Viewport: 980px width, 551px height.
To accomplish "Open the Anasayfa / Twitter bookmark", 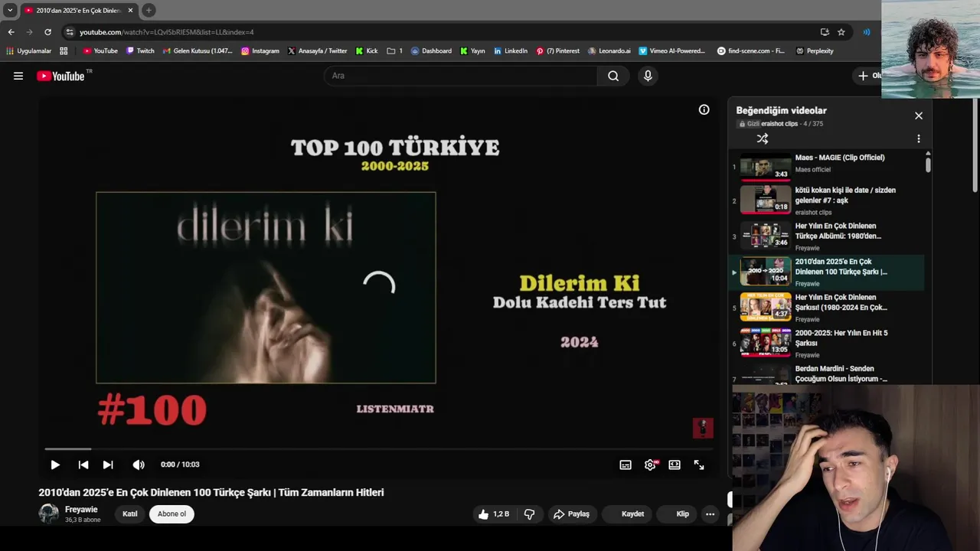I will pyautogui.click(x=318, y=51).
